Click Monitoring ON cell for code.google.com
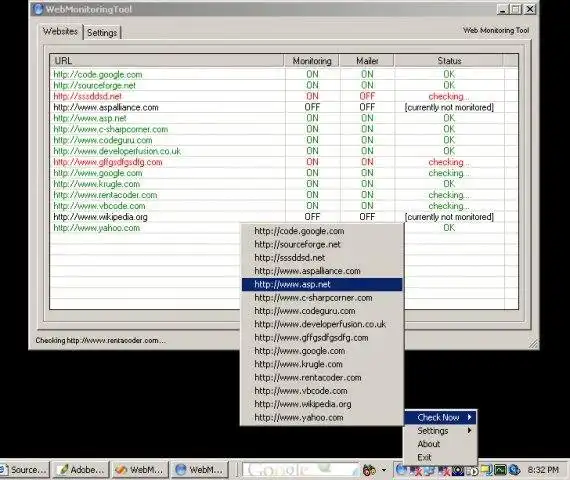The width and height of the screenshot is (570, 480). click(x=312, y=75)
